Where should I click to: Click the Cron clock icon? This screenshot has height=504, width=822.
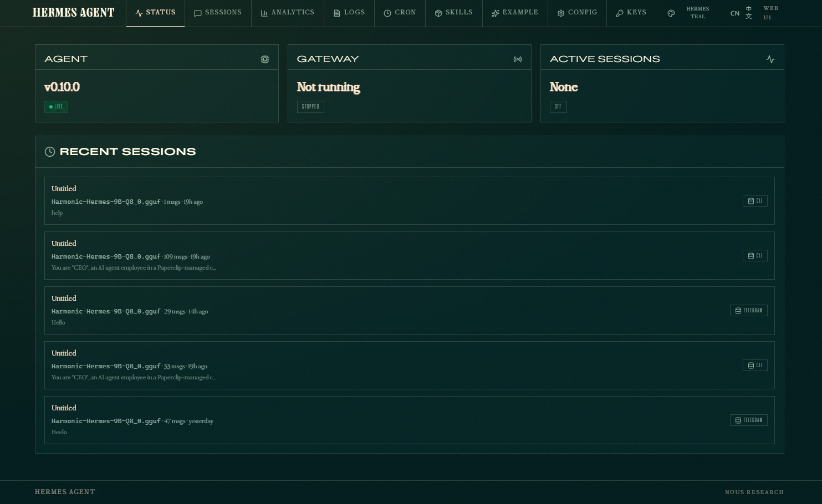[388, 12]
